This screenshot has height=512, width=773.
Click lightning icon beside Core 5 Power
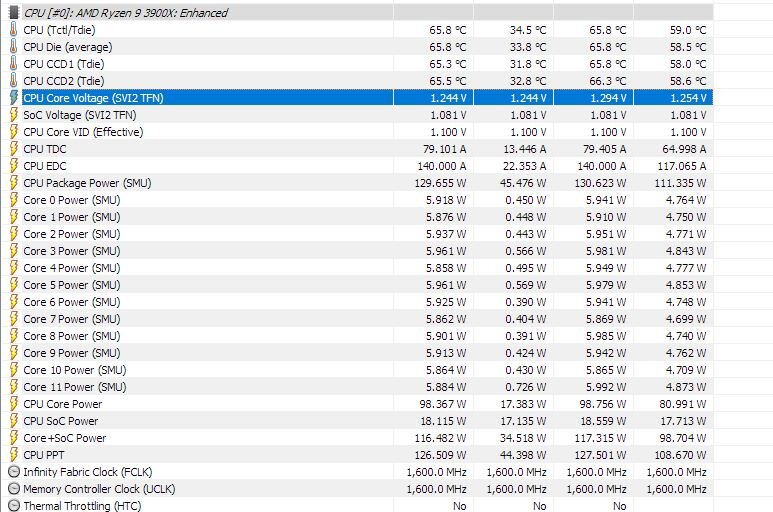[14, 285]
